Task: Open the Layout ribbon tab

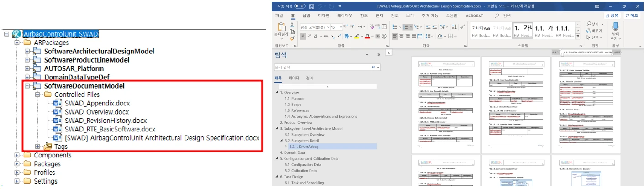Action: 345,15
